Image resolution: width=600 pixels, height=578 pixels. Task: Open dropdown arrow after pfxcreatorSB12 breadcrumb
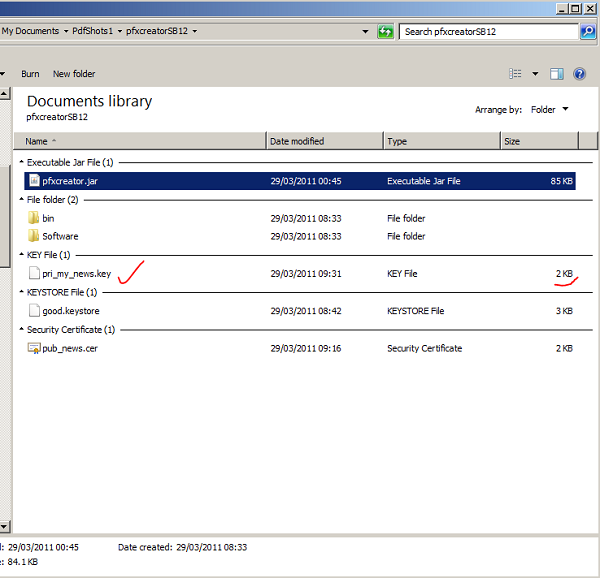tap(195, 31)
